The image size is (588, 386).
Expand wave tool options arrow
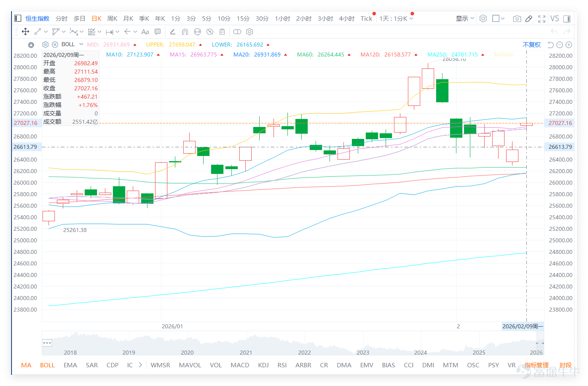point(82,32)
